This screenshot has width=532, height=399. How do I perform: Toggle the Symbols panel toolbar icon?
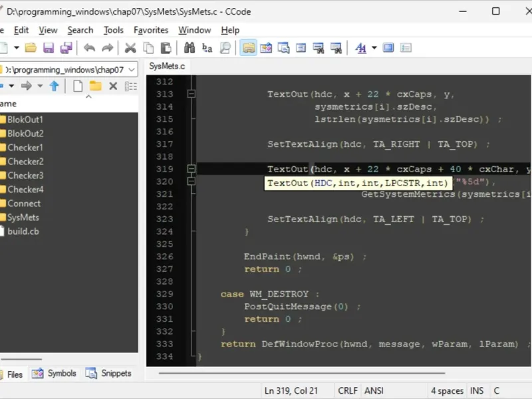[x=266, y=48]
